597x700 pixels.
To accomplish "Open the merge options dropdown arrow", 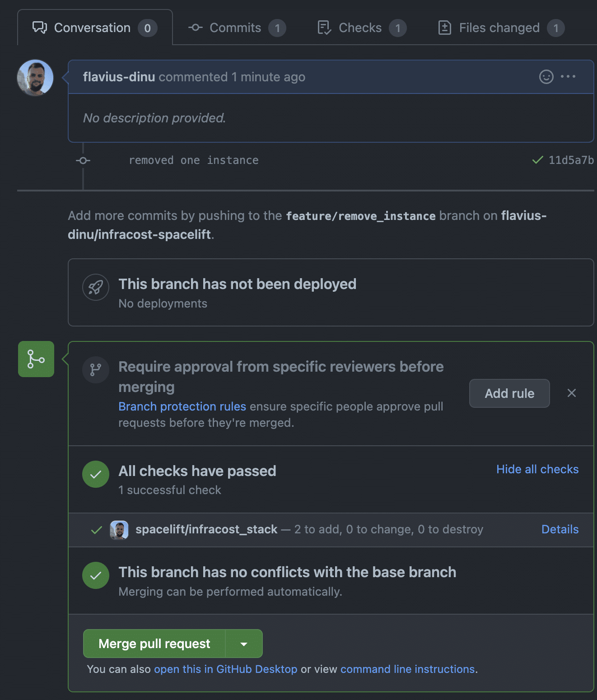I will [243, 644].
